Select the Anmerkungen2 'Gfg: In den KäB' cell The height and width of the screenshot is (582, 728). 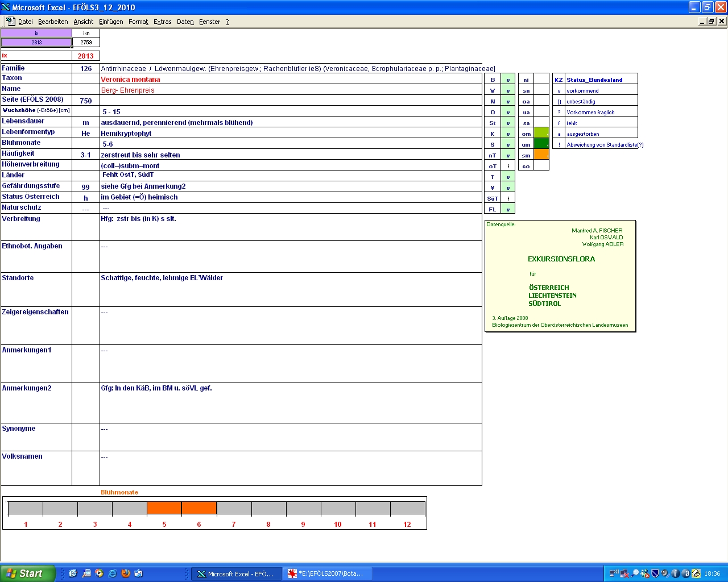pos(291,403)
